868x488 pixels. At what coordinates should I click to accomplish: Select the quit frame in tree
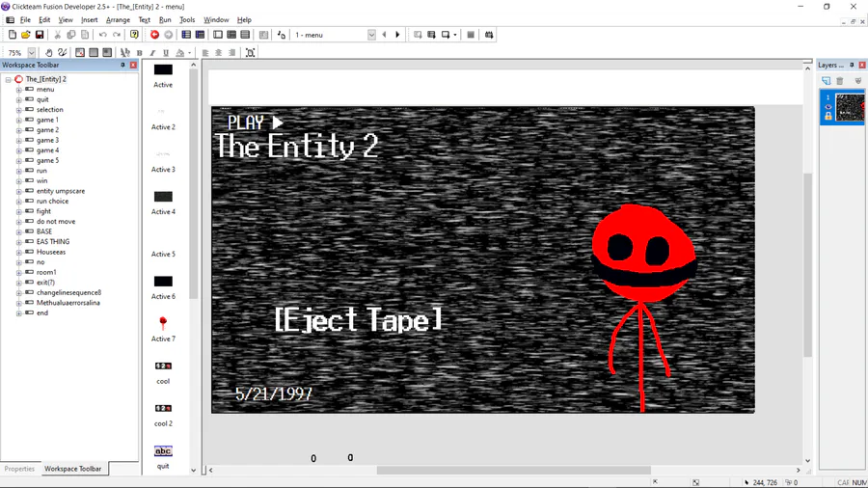42,99
